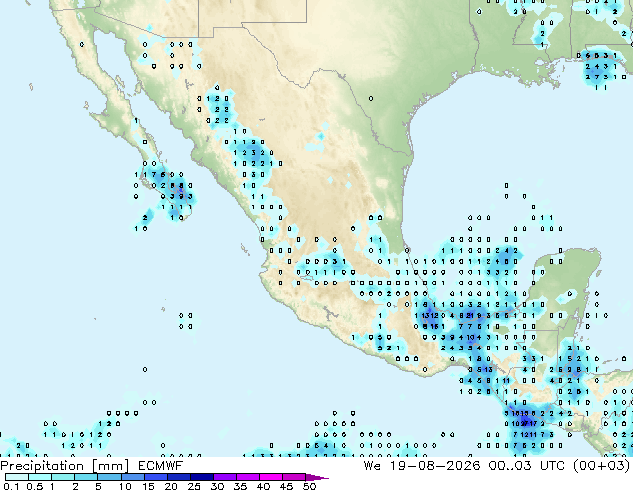Screen dimensions: 634x490
Task: Click the '30' legend scale label
Action: [217, 486]
